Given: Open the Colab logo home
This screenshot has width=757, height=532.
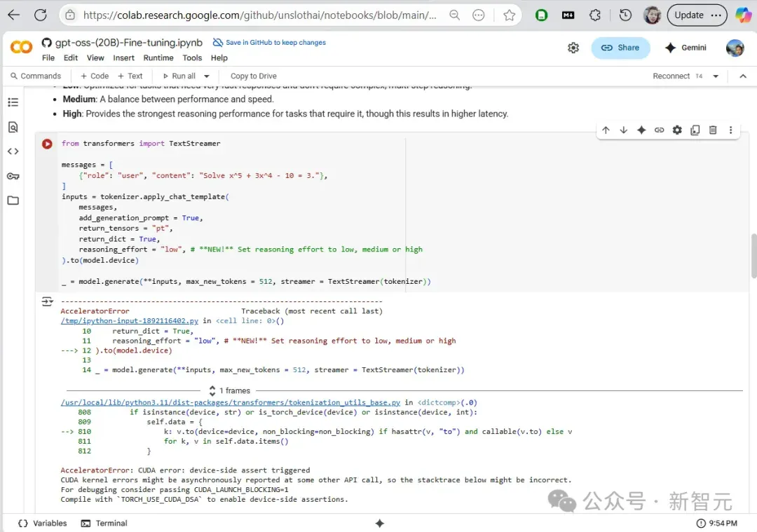Looking at the screenshot, I should pyautogui.click(x=21, y=47).
